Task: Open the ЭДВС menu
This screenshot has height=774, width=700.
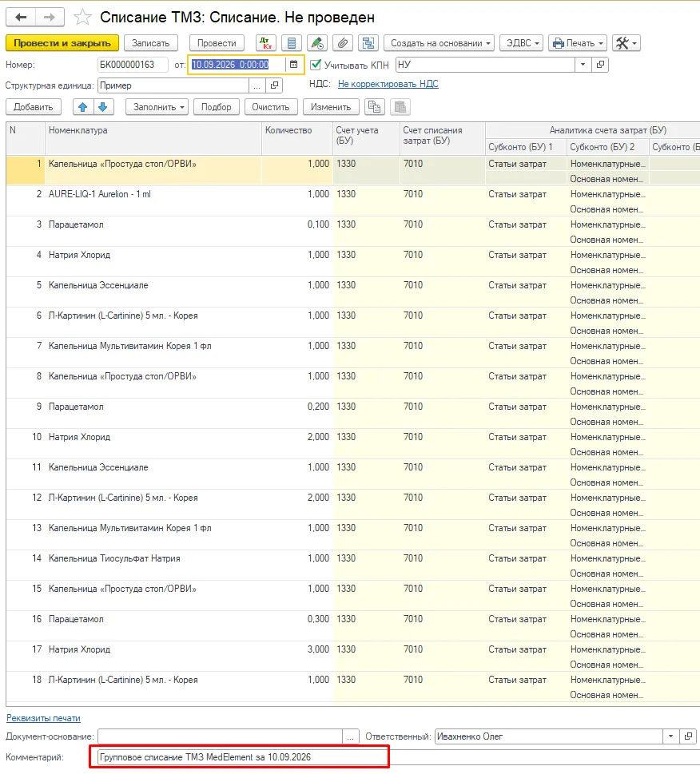Action: tap(521, 43)
